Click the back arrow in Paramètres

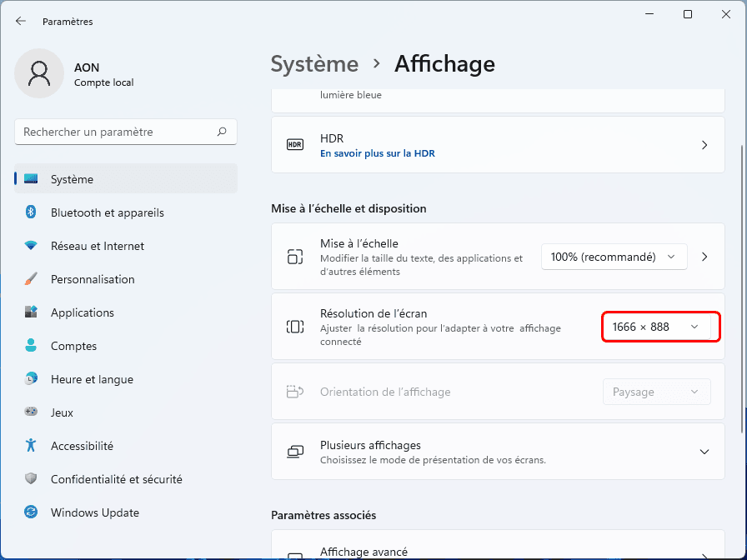tap(21, 22)
